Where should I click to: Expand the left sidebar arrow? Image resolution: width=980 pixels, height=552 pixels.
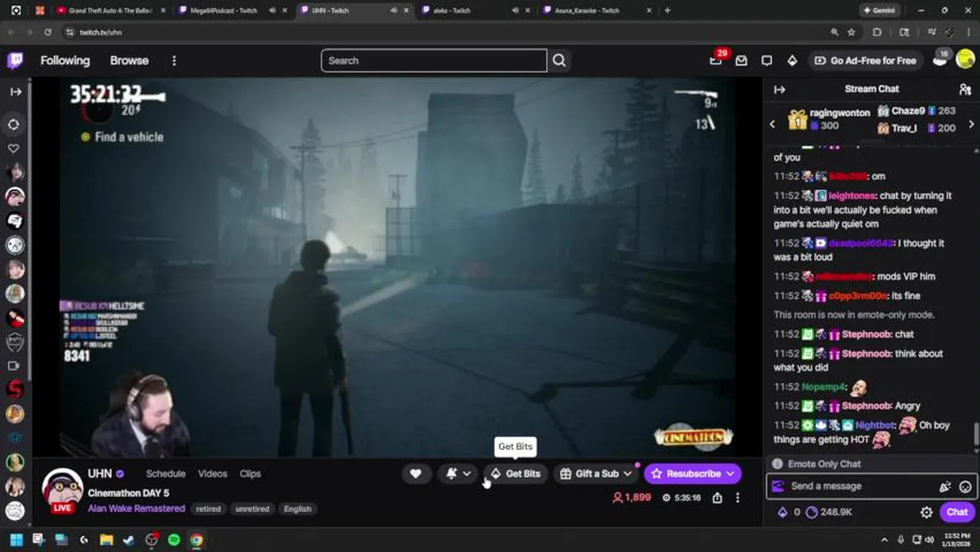pyautogui.click(x=15, y=92)
